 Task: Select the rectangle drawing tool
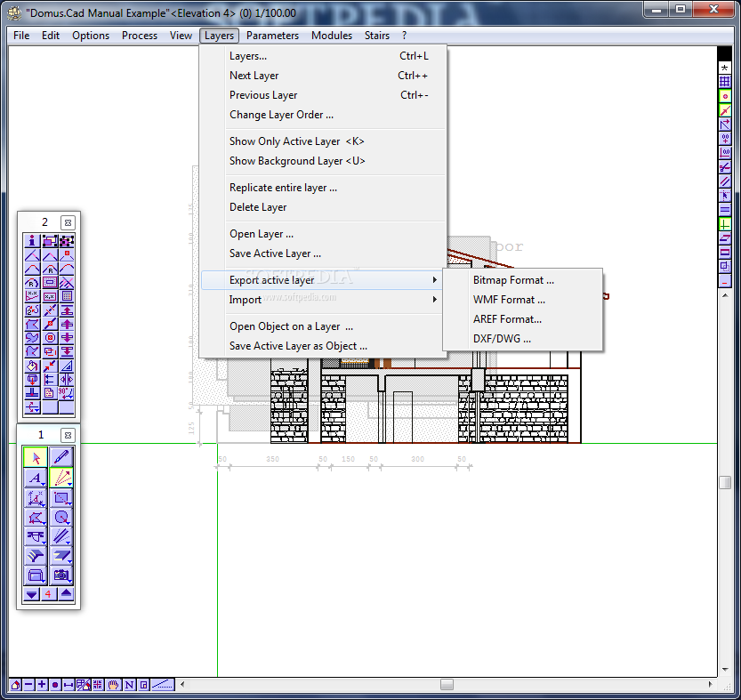pyautogui.click(x=61, y=498)
